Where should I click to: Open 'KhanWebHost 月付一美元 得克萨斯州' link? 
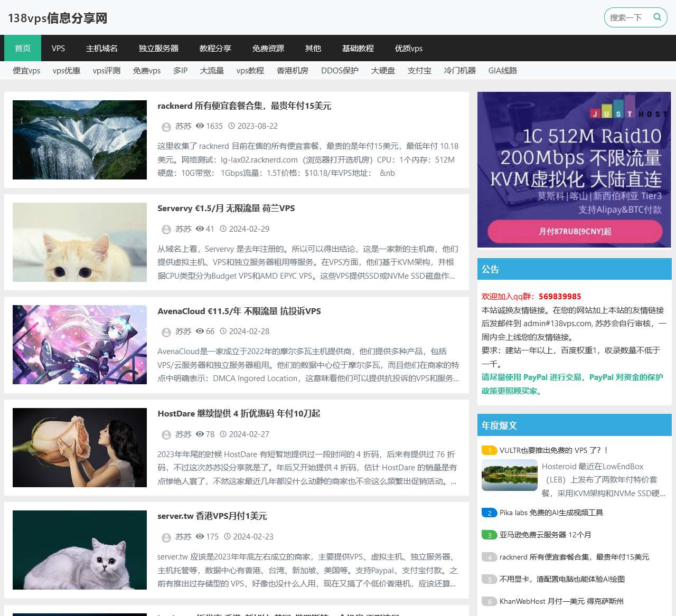561,601
